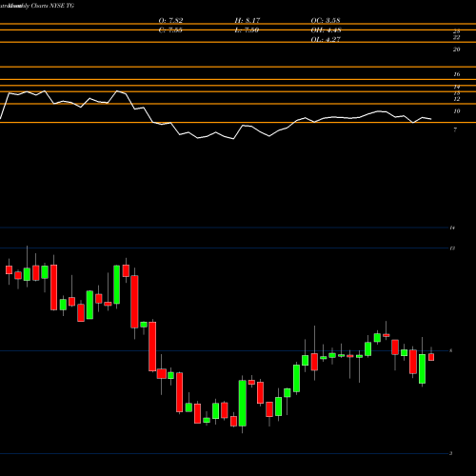Click the 'OL: 4.27' reading

(x=326, y=40)
